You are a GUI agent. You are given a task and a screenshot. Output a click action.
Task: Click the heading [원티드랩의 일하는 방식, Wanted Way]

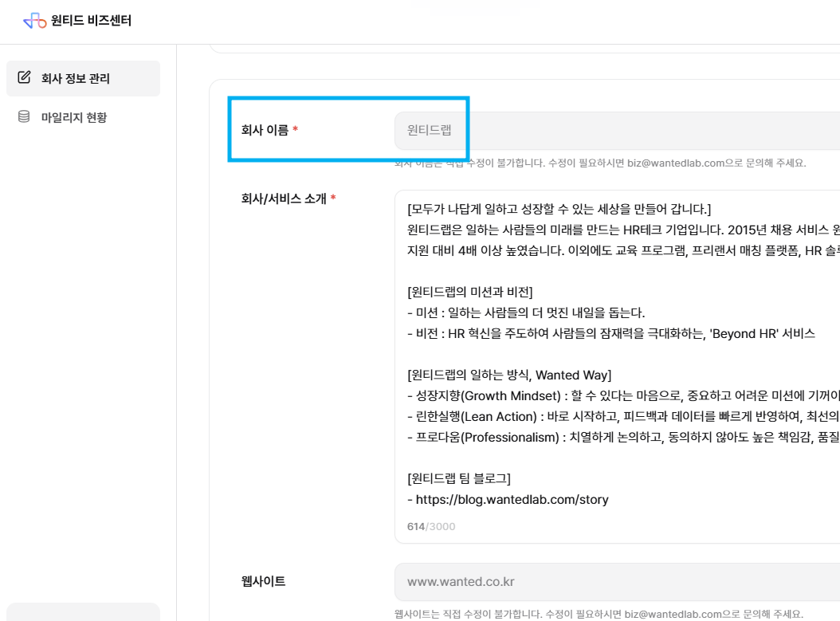tap(509, 375)
